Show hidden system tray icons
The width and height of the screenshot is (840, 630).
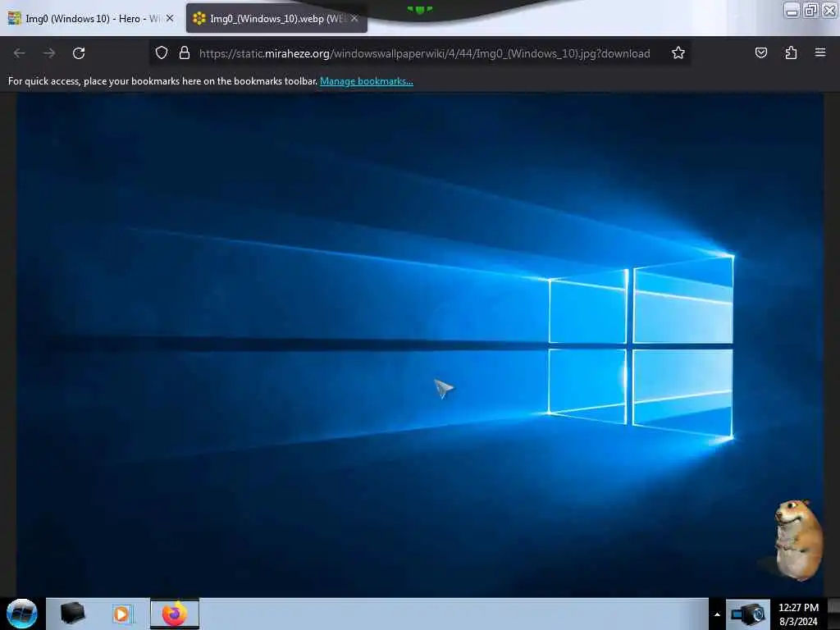click(717, 614)
